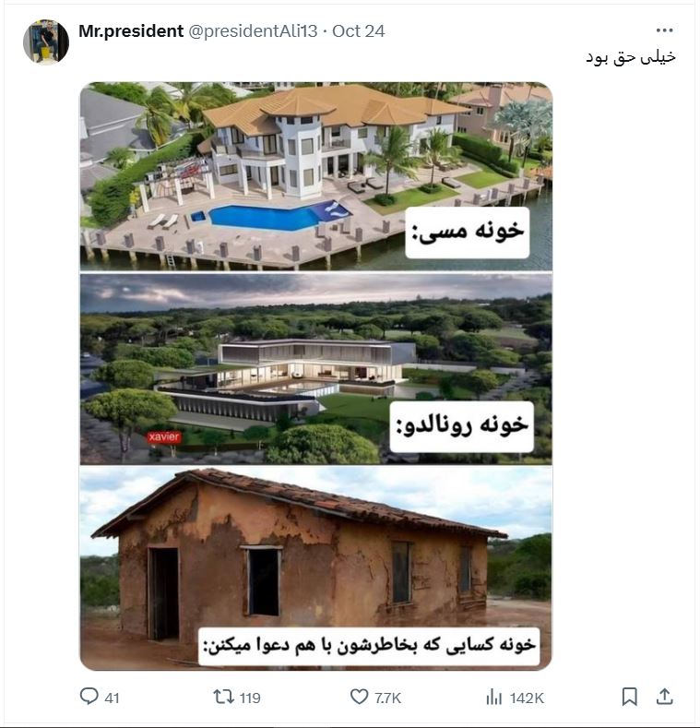700x728 pixels.
Task: Click the Oct 24 timestamp
Action: tap(359, 31)
